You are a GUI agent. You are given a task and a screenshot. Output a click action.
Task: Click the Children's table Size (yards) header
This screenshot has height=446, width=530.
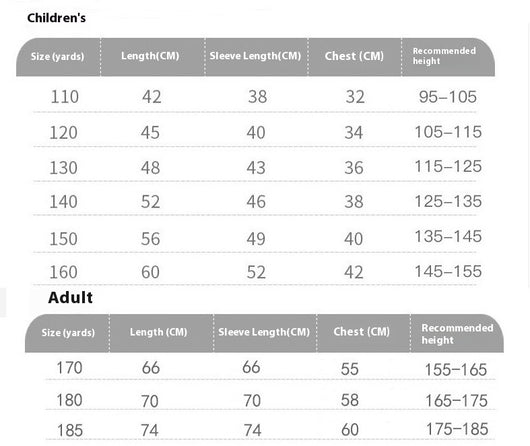[x=57, y=56]
